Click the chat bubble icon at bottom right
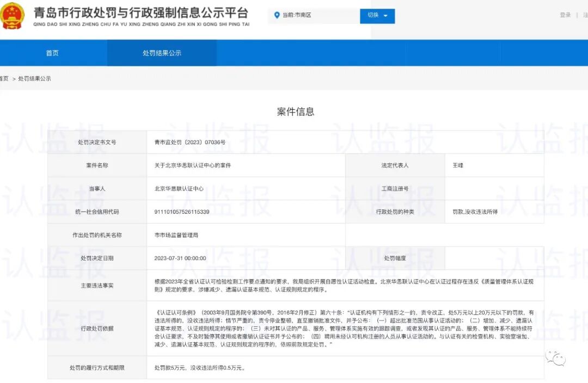Screen dimensions: 588x383 (556, 359)
